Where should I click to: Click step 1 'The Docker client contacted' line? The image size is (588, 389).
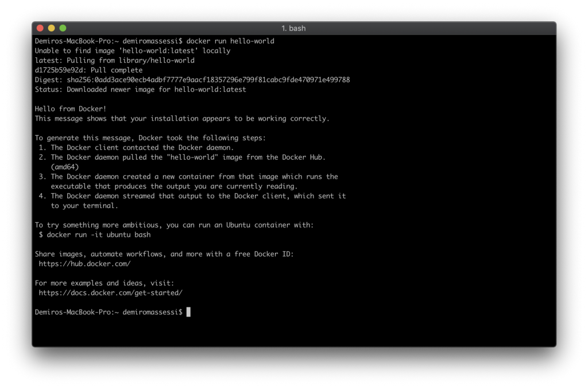point(137,148)
